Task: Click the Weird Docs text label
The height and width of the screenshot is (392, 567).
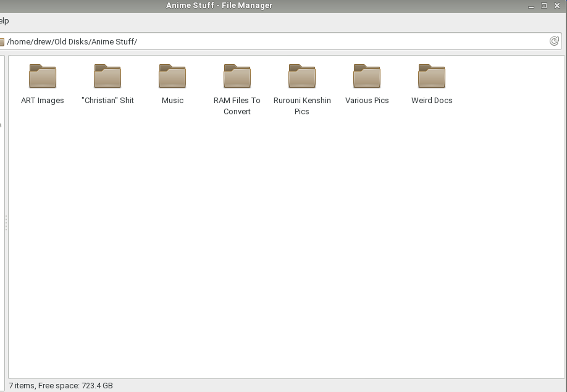Action: (x=432, y=100)
